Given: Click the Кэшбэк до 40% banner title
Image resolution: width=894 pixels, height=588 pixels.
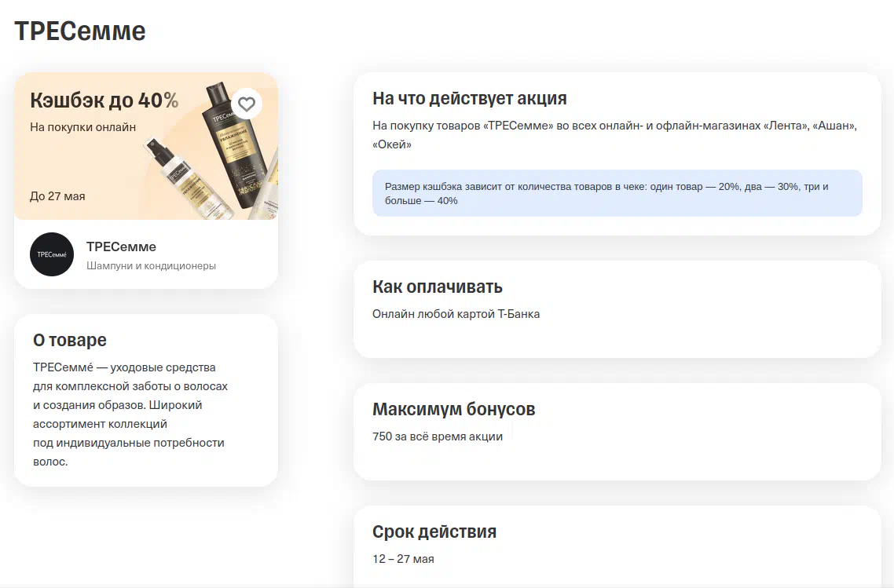Looking at the screenshot, I should (x=104, y=100).
